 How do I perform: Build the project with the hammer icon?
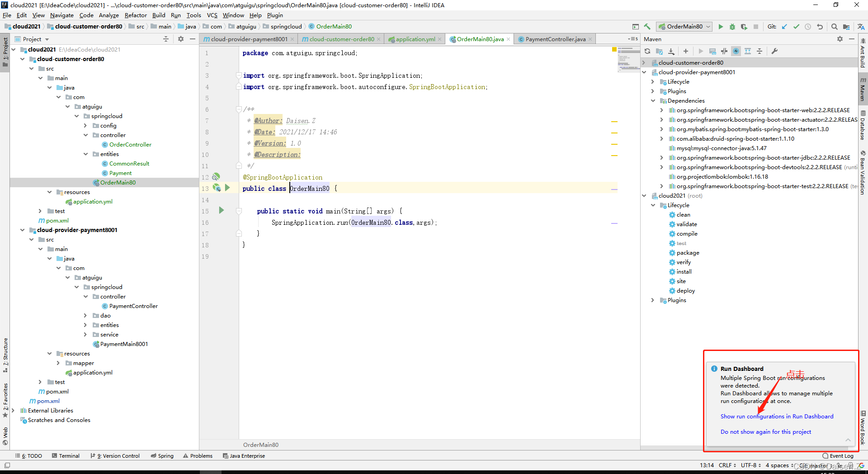coord(647,27)
